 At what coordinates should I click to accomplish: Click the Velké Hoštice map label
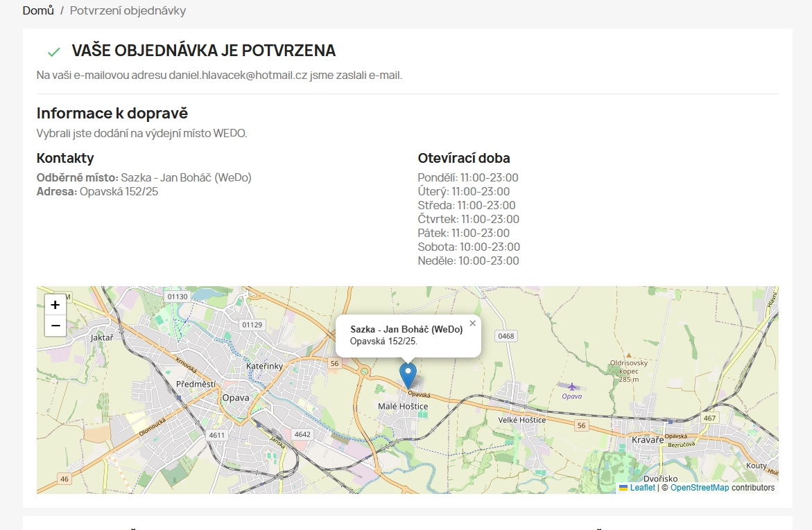click(521, 420)
